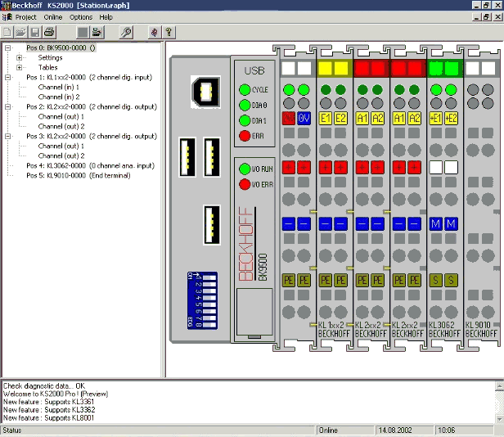Toggle DIP switch 1 on the coupler
Image resolution: width=504 pixels, height=437 pixels.
click(x=209, y=277)
